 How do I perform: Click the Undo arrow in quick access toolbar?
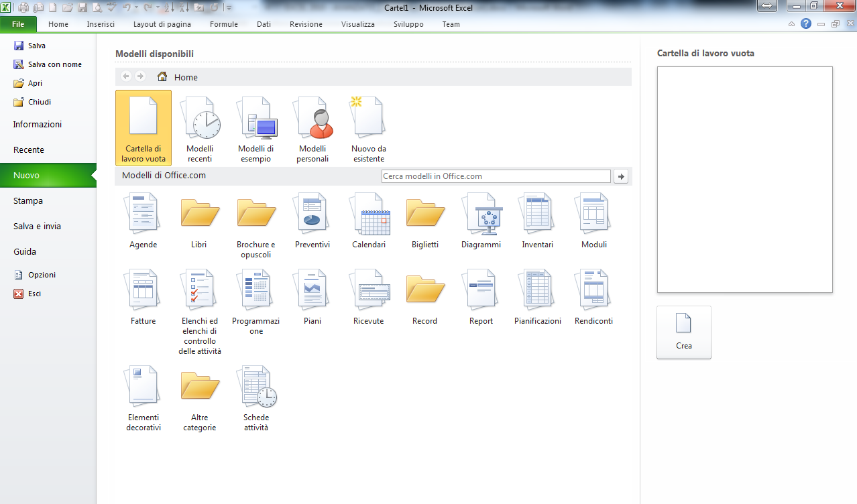tap(126, 7)
